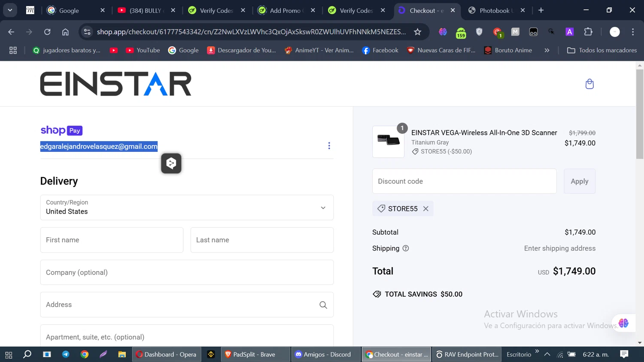Viewport: 644px width, 362px height.
Task: Show hidden system tray icons
Action: pos(547,354)
